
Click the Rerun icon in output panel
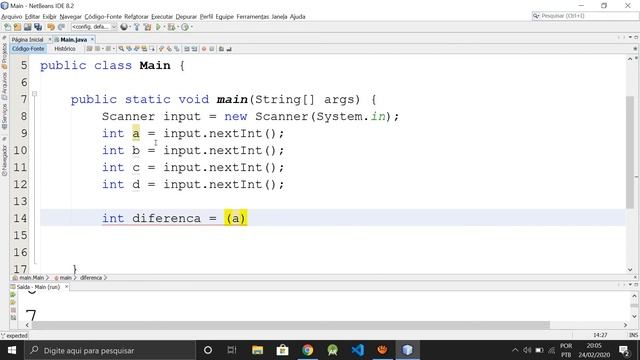click(13, 295)
